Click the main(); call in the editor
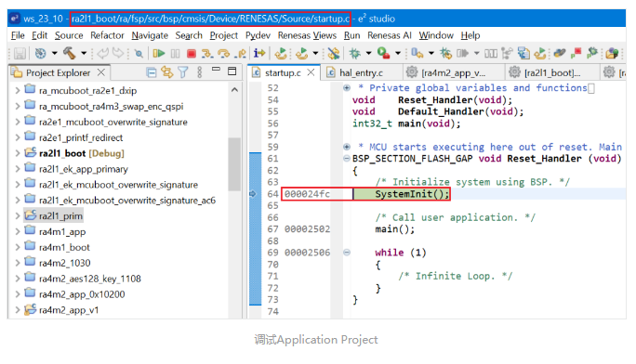 (x=394, y=229)
